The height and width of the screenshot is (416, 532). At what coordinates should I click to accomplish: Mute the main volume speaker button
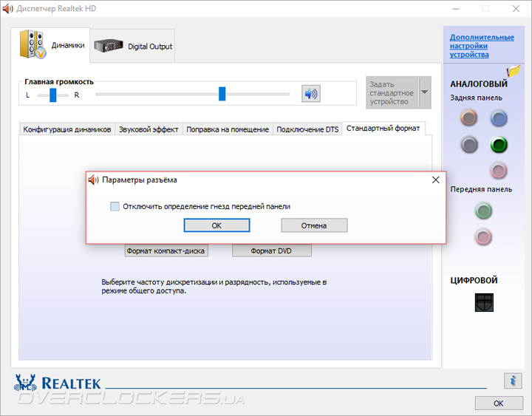point(311,93)
